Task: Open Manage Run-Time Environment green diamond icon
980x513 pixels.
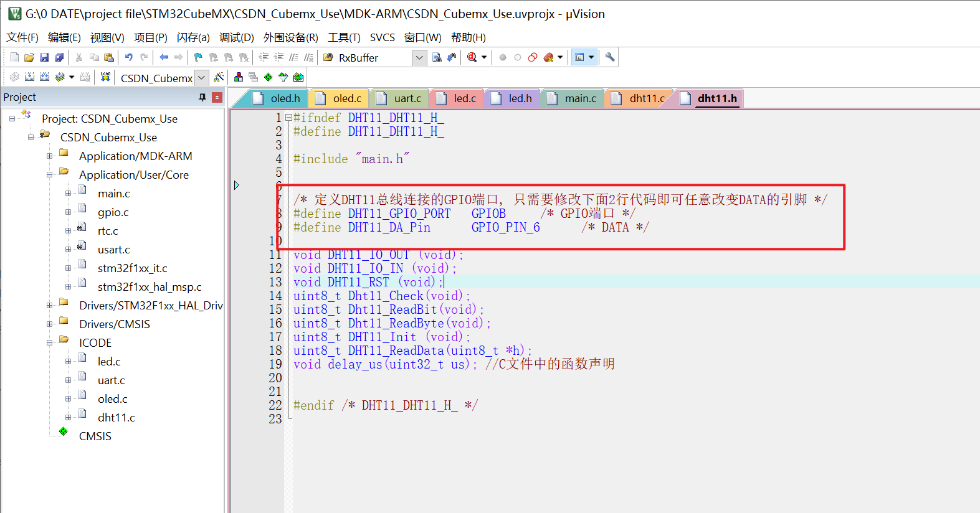Action: pos(269,77)
